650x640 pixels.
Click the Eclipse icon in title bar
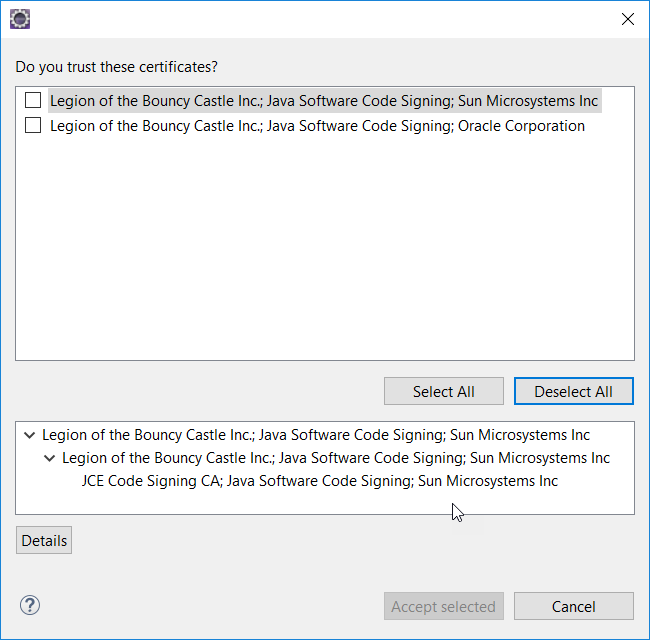pos(19,18)
